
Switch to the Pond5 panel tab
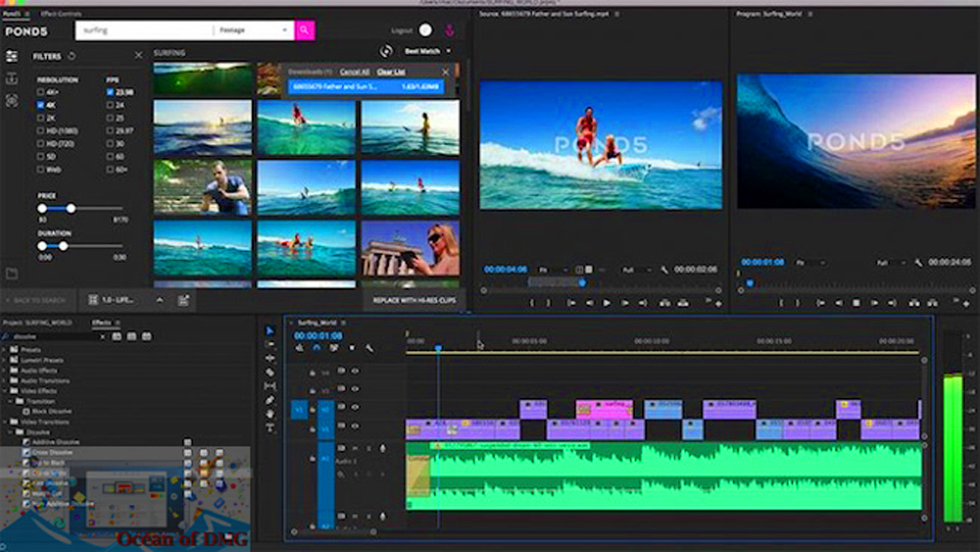tap(12, 14)
